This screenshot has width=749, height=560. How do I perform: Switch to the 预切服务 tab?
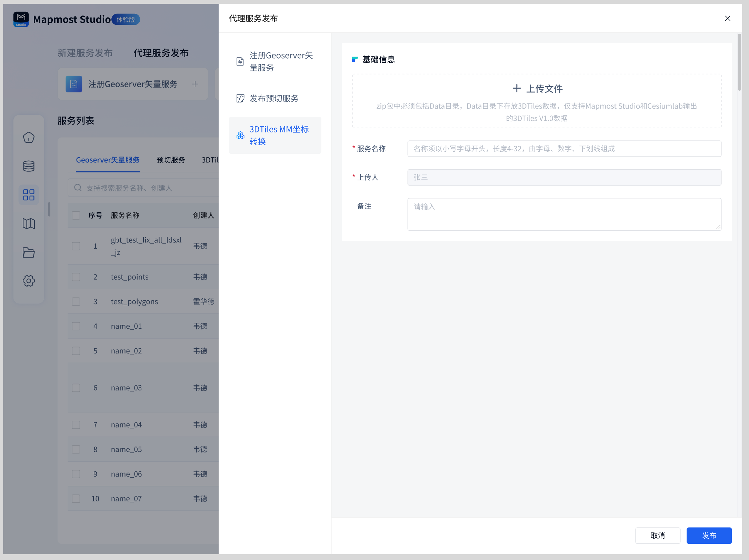(171, 160)
